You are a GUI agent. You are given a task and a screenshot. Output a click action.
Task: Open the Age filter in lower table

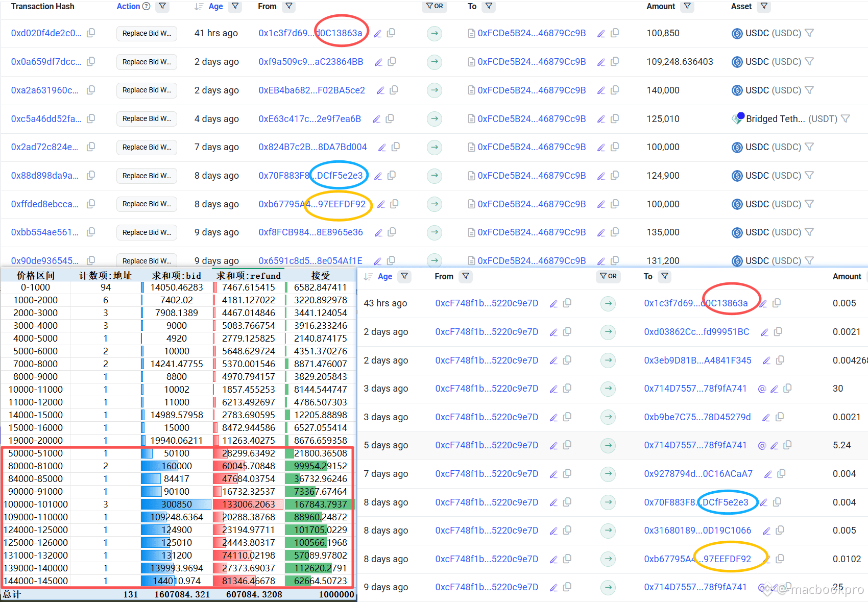click(404, 276)
